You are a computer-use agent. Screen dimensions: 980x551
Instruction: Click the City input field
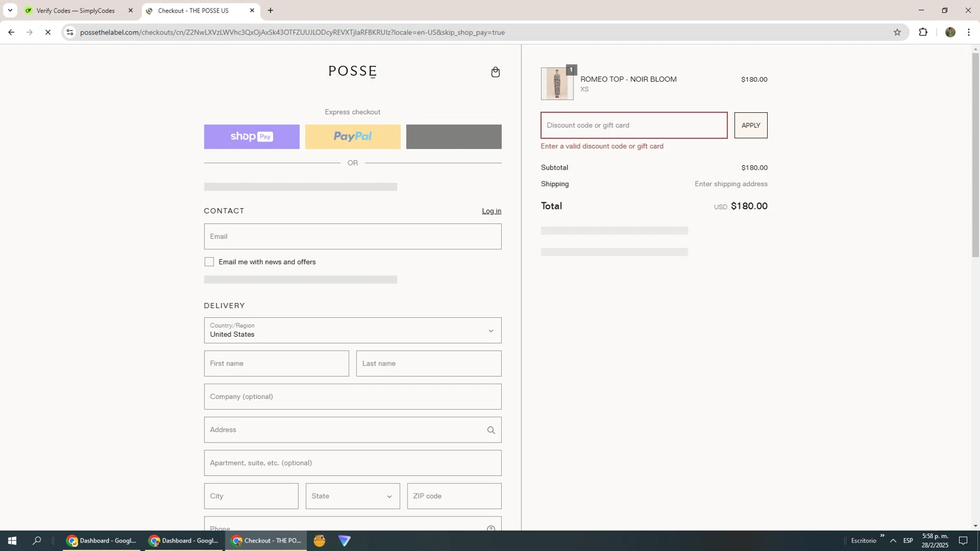tap(251, 496)
